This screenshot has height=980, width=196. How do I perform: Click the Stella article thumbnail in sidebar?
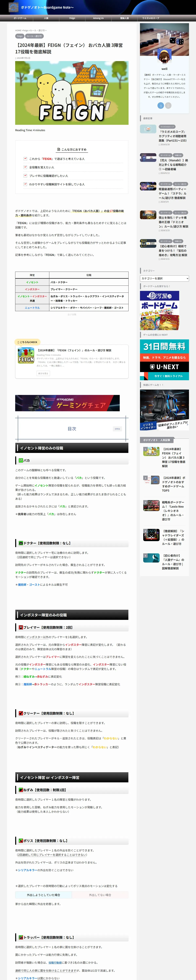coord(148,186)
